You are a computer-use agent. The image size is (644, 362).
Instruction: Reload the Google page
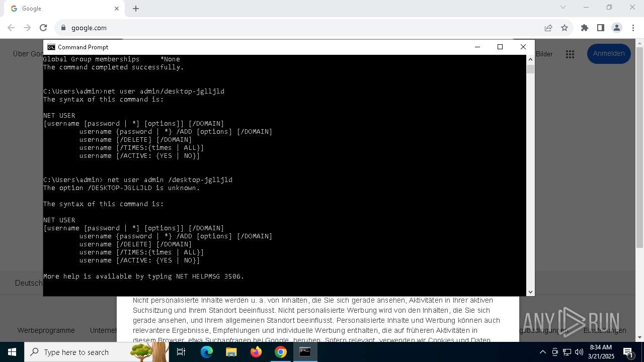tap(43, 28)
